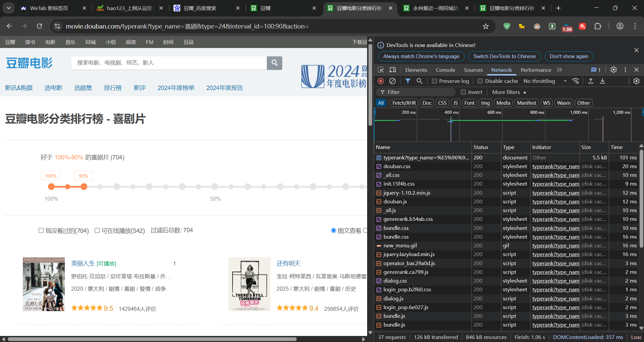Open network search magnifier
Image resolution: width=644 pixels, height=342 pixels.
(x=419, y=81)
